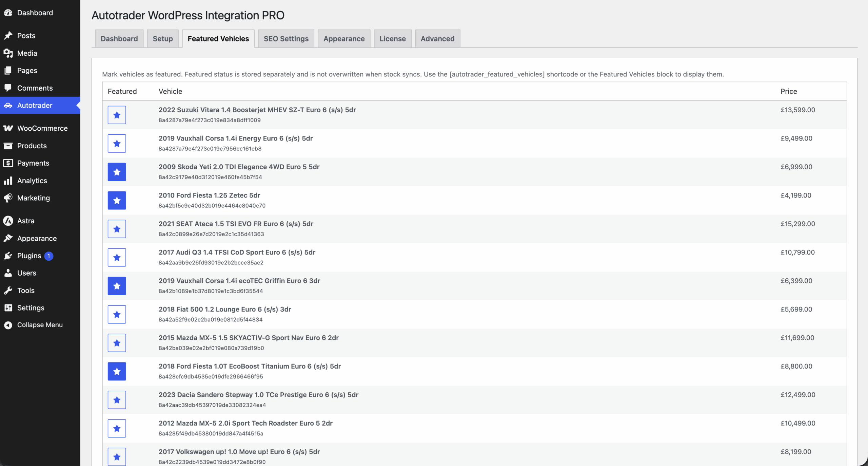Unfeature the 2009 Skoda Yeti
This screenshot has width=868, height=466.
click(x=117, y=172)
